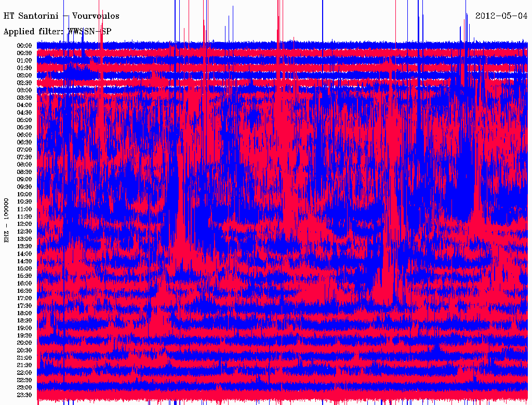Image resolution: width=532 pixels, height=405 pixels.
Task: Select the 21:30 time label
Action: point(24,366)
